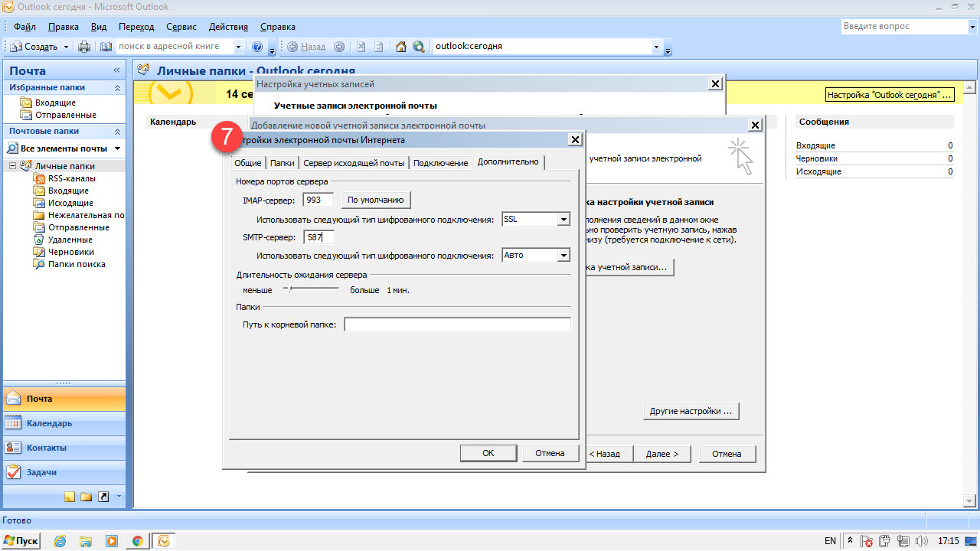Switch to the Подключение tab
This screenshot has width=980, height=551.
440,163
